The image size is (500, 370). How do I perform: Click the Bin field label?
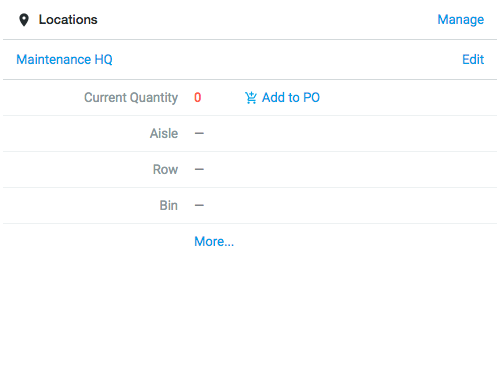(169, 206)
